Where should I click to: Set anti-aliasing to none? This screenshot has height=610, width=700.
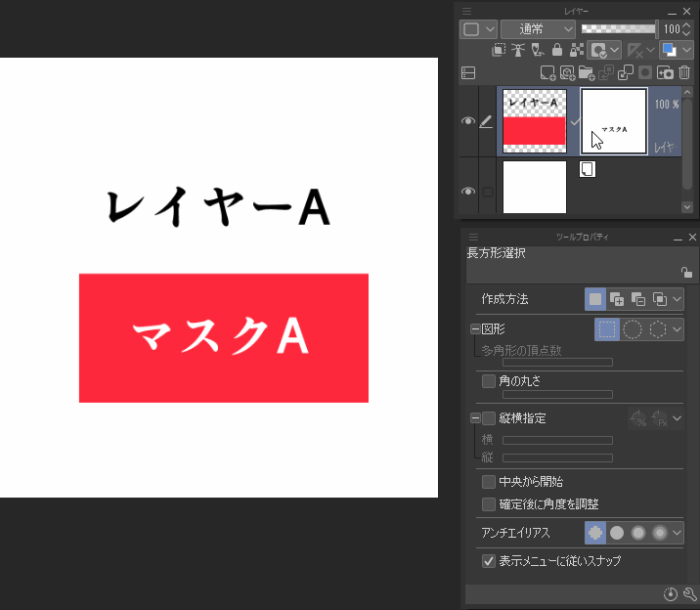[595, 533]
